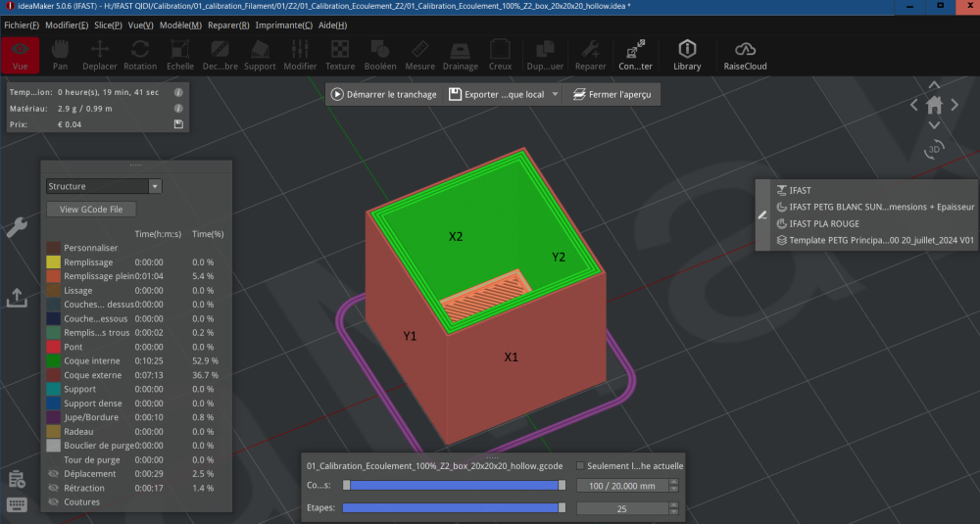Select the Texture tool
The width and height of the screenshot is (980, 524).
(340, 55)
